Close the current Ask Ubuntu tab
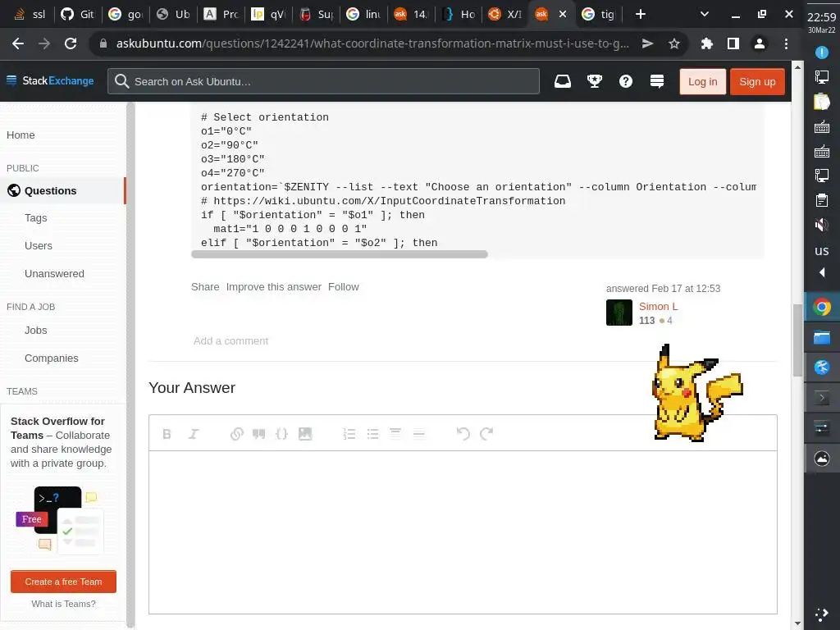 563,14
